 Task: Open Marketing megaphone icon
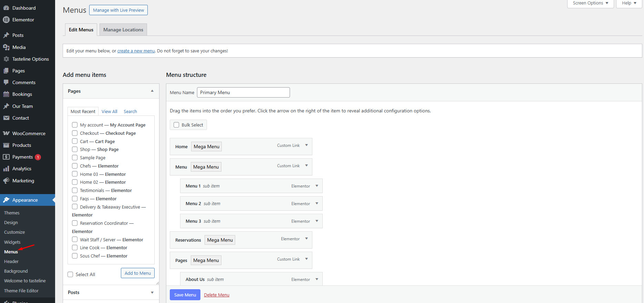[x=6, y=181]
